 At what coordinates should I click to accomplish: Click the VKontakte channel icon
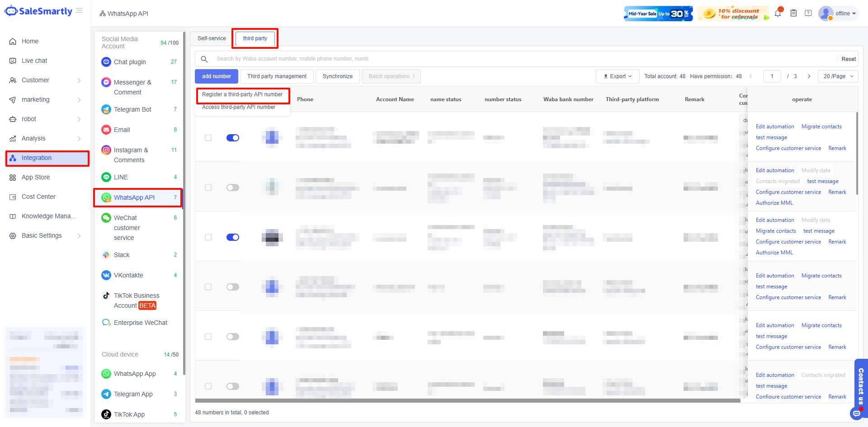click(106, 275)
